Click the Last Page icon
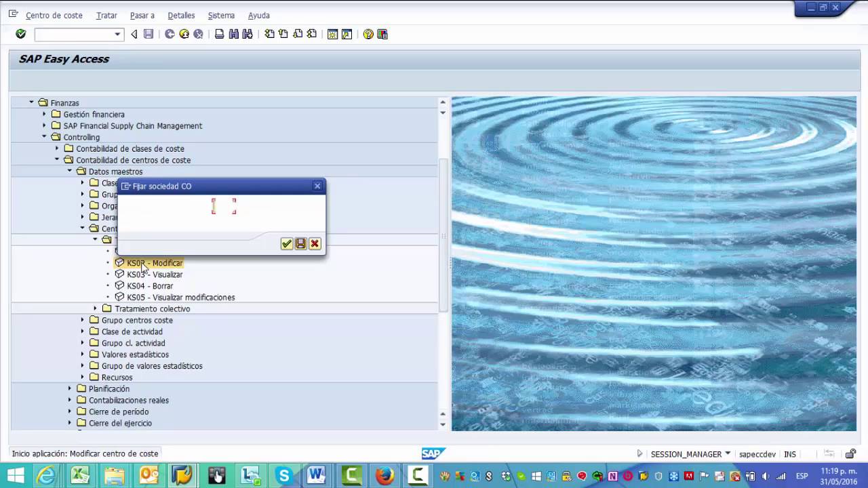This screenshot has width=868, height=488. pyautogui.click(x=312, y=34)
